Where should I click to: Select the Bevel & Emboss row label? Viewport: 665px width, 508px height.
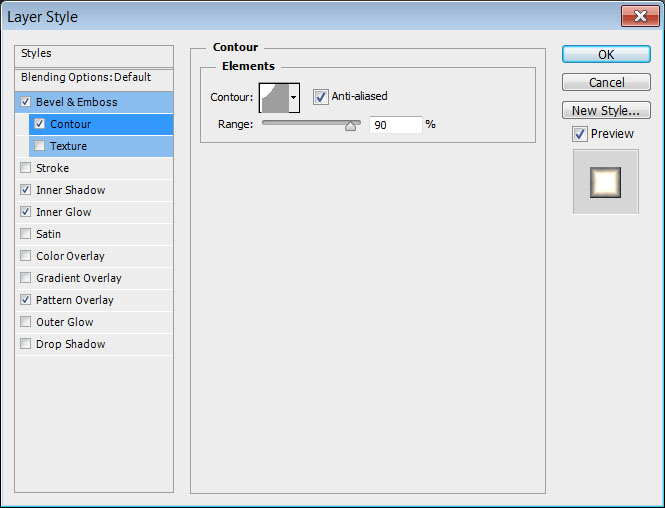76,102
